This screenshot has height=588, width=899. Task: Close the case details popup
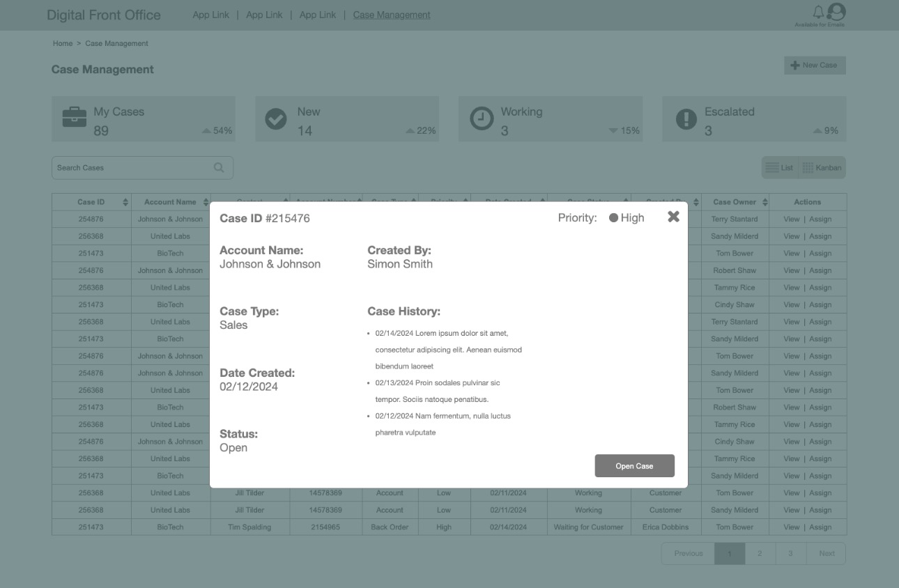click(x=673, y=217)
